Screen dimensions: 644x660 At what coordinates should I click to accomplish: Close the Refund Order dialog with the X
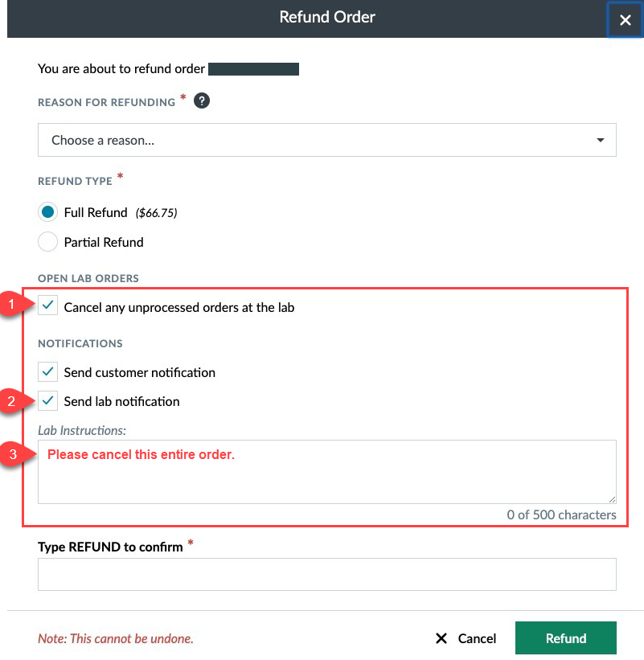(625, 19)
